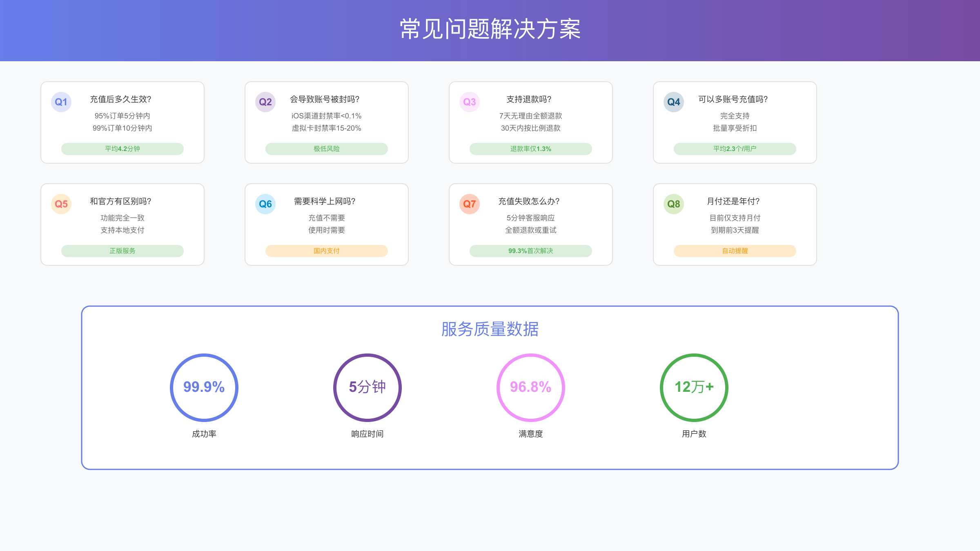Select the 退款率仅1.3% tag

tap(531, 149)
